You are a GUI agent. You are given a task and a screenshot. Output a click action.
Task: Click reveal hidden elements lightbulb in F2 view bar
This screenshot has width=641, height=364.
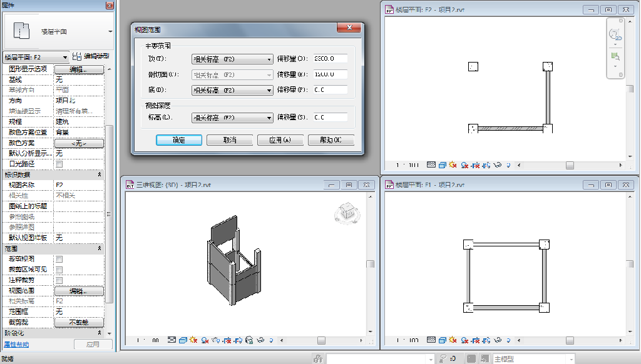[508, 165]
